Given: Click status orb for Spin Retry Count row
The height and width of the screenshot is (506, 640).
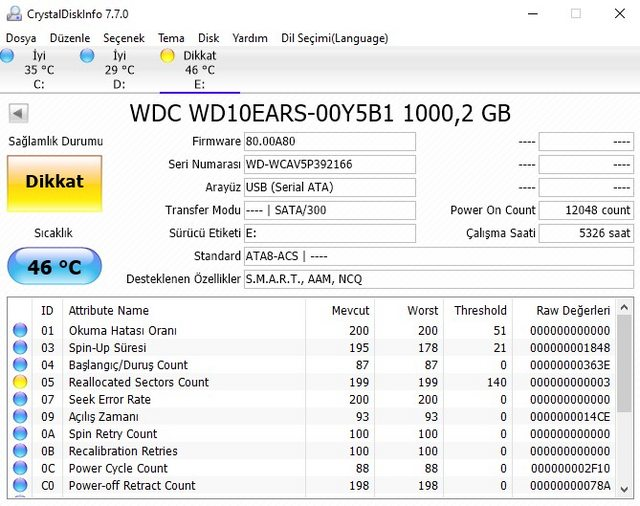Looking at the screenshot, I should click(x=20, y=433).
